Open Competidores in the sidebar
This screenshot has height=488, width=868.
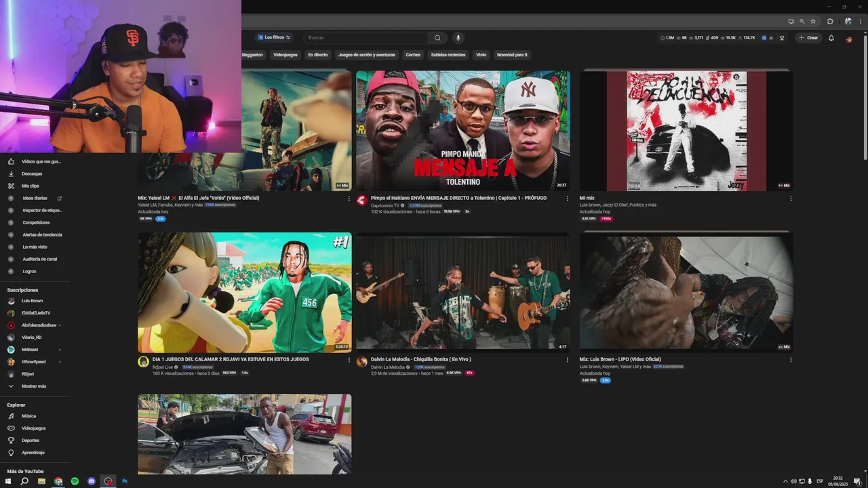click(36, 222)
